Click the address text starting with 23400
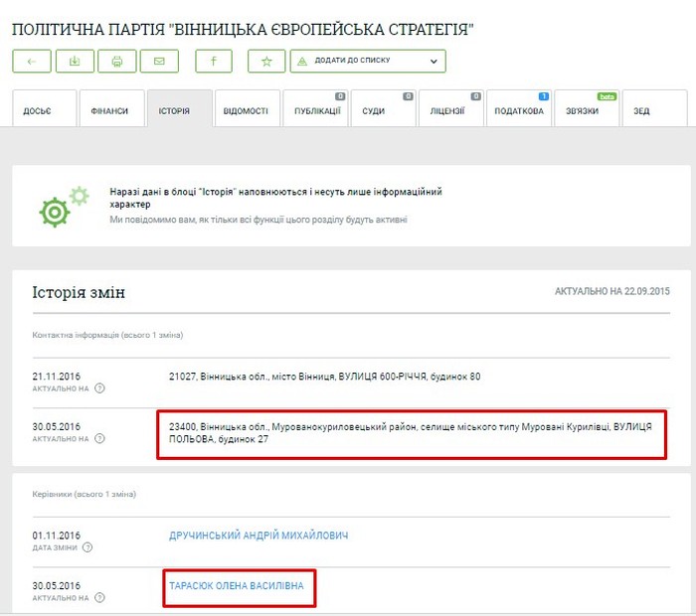This screenshot has height=616, width=696. [x=411, y=433]
